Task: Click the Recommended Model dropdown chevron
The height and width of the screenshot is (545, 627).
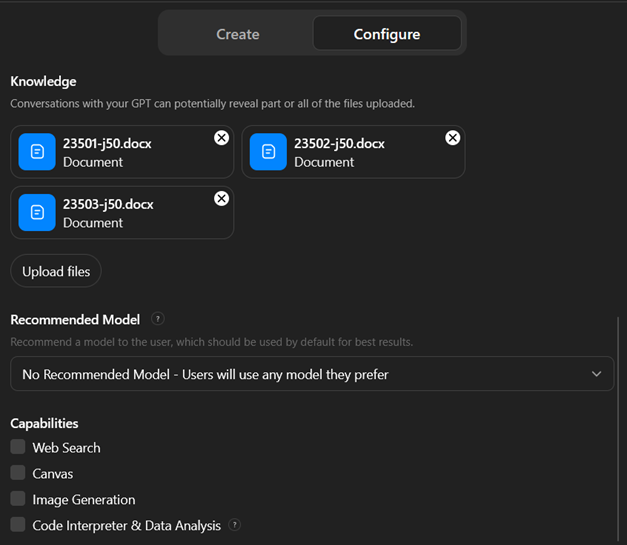Action: (596, 374)
